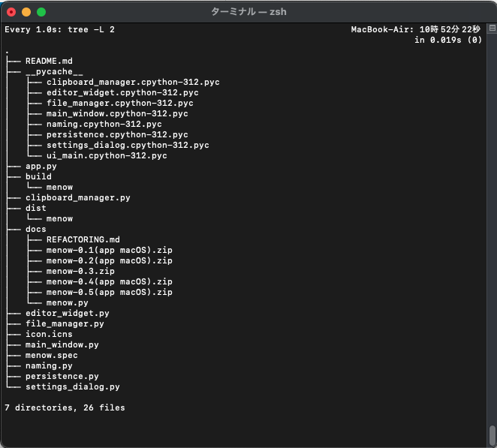Click menow under the build directory
Image resolution: width=497 pixels, height=448 pixels.
tap(59, 187)
